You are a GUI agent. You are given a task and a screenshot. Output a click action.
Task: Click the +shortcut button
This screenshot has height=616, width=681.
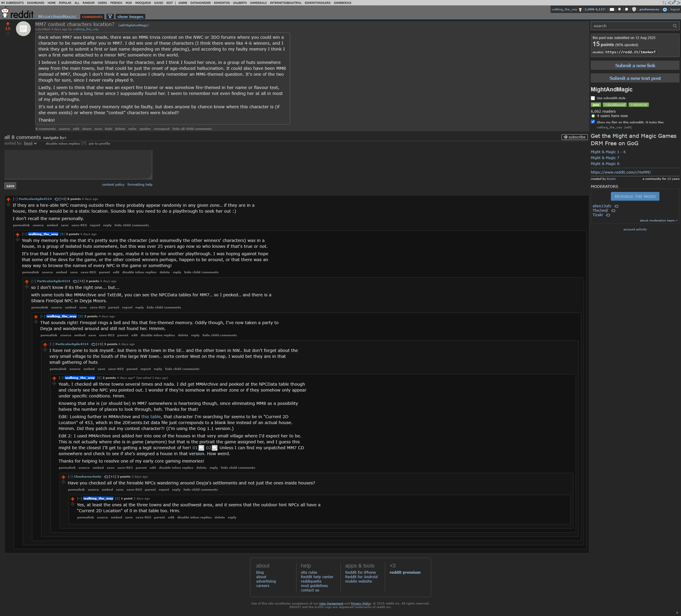point(639,105)
